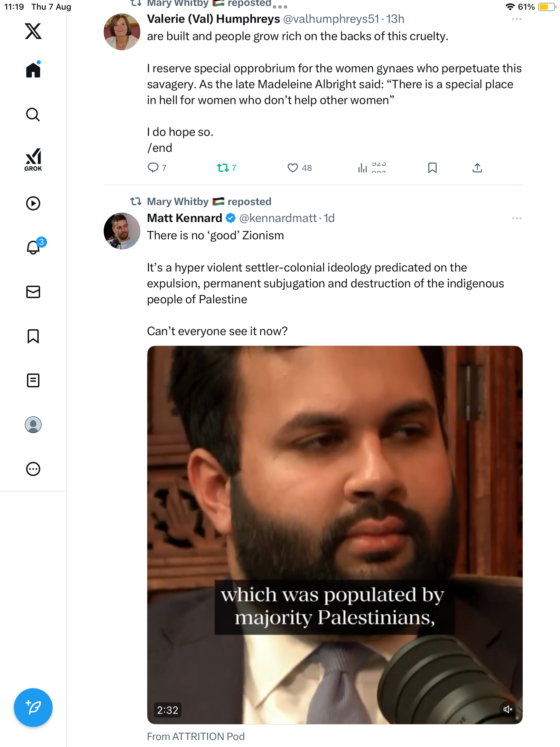This screenshot has width=560, height=747.
Task: Open Notifications bell with 3 badge
Action: 34,247
